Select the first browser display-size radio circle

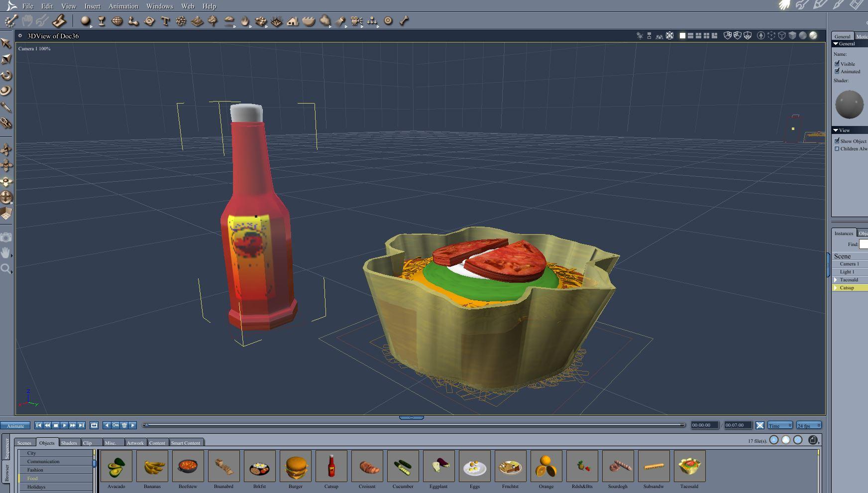[774, 440]
